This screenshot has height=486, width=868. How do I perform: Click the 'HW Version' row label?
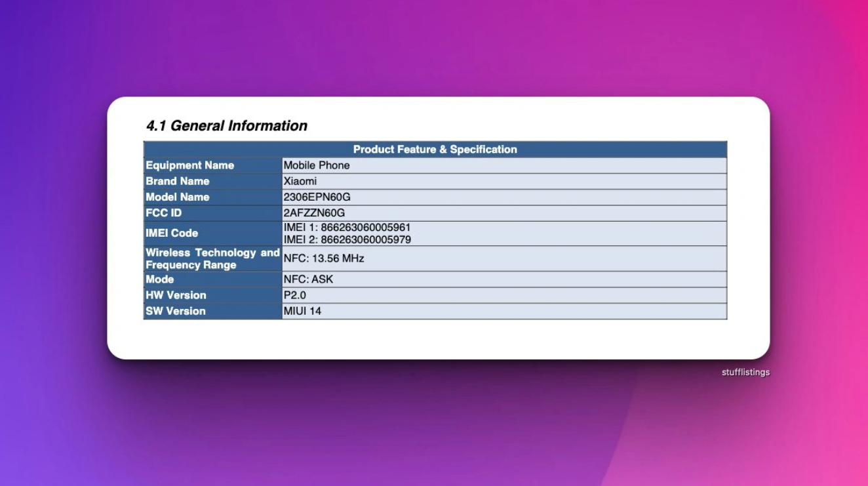coord(176,295)
